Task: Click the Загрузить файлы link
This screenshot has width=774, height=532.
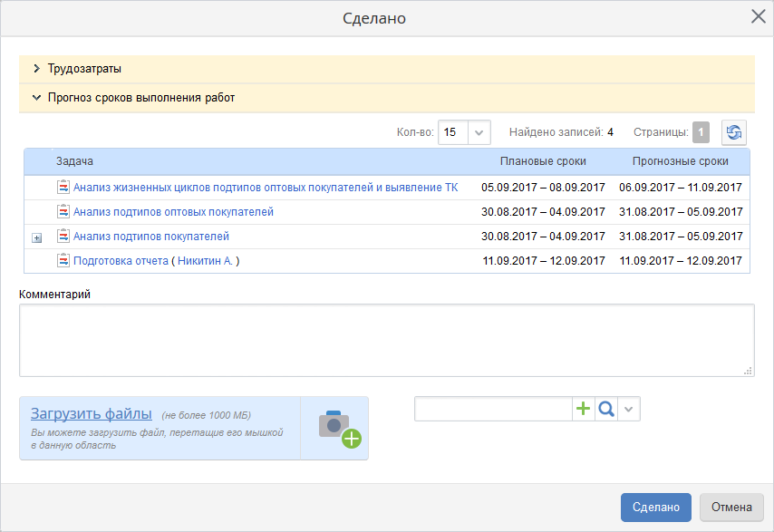Action: [x=91, y=414]
